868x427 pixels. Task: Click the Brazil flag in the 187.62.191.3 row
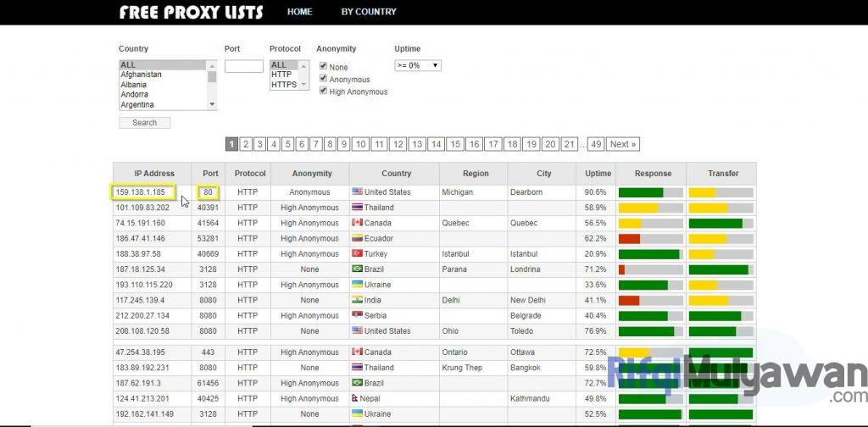pos(357,383)
